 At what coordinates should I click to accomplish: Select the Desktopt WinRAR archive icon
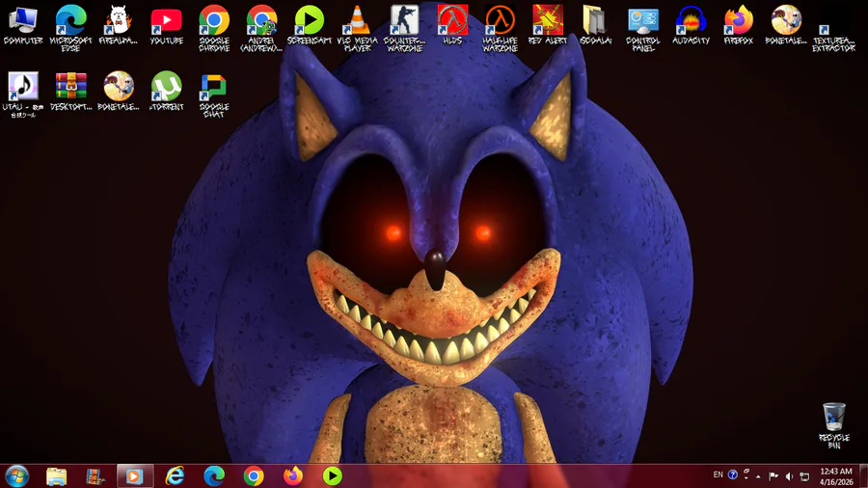(70, 92)
